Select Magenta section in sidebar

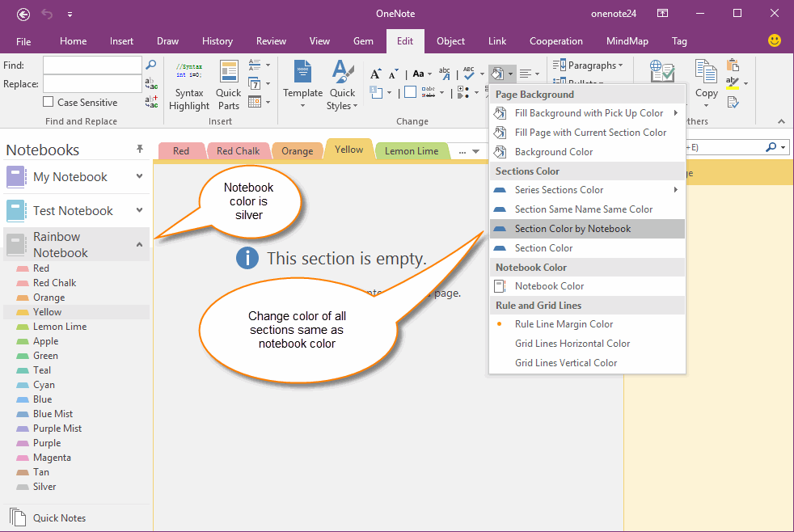(52, 458)
